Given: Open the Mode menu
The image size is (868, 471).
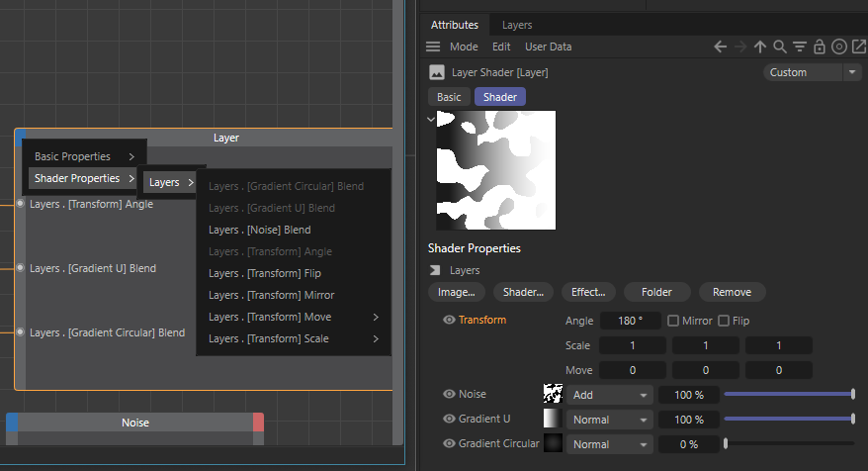Looking at the screenshot, I should pyautogui.click(x=464, y=47).
